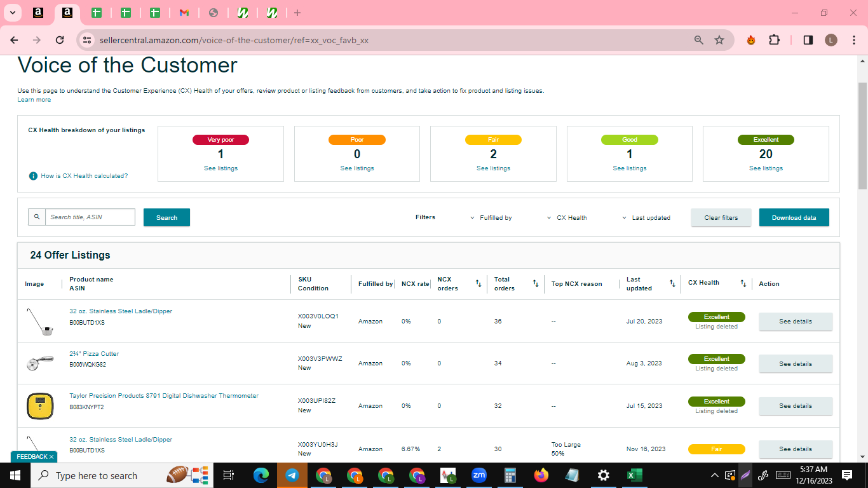Click the Search button
Image resolution: width=868 pixels, height=488 pixels.
(166, 217)
